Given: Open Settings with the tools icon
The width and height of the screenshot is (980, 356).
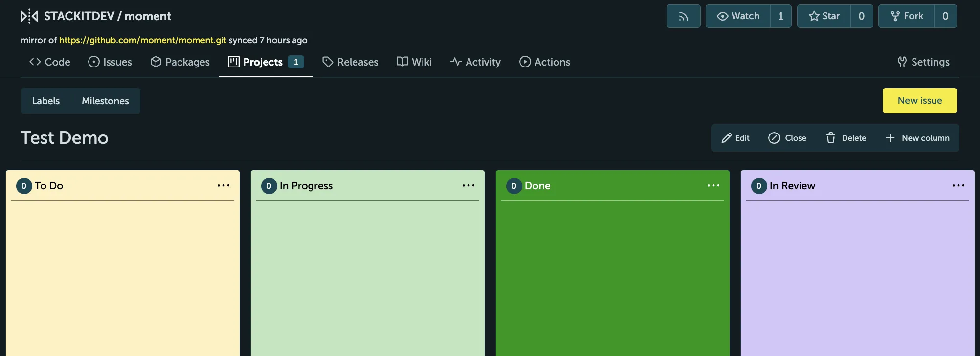Looking at the screenshot, I should click(902, 62).
